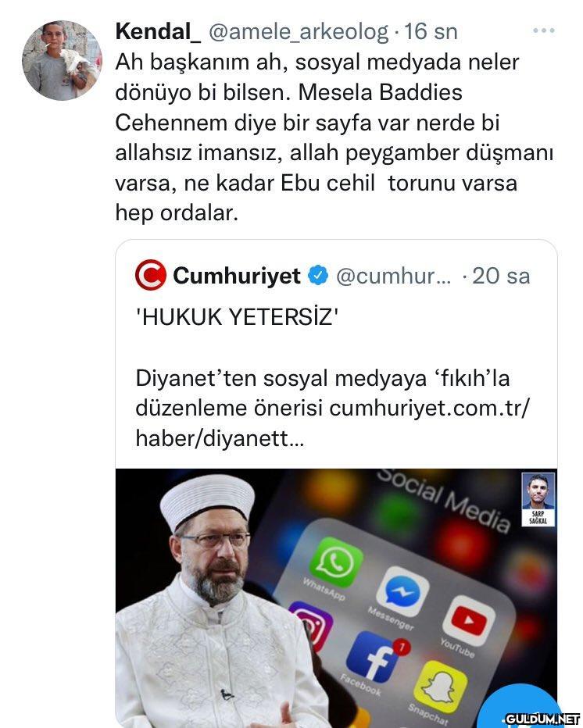Open the Cumhuriyet red logo avatar

[151, 275]
